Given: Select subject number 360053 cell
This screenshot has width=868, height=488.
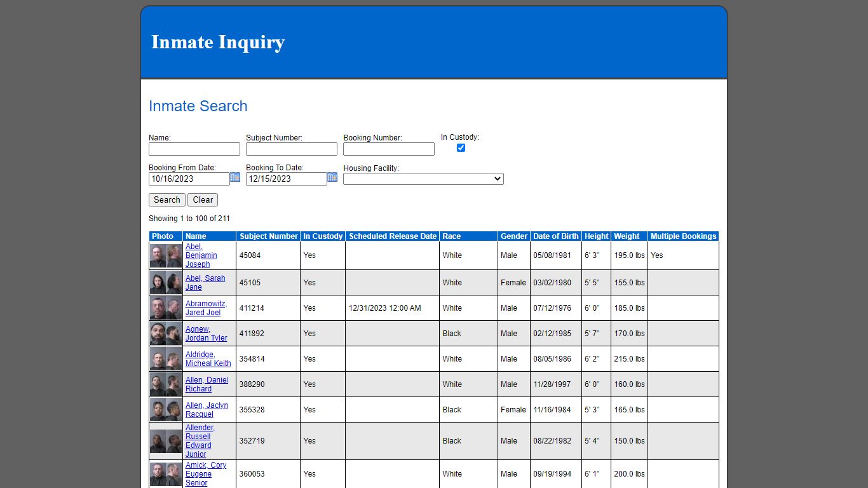Looking at the screenshot, I should 268,474.
